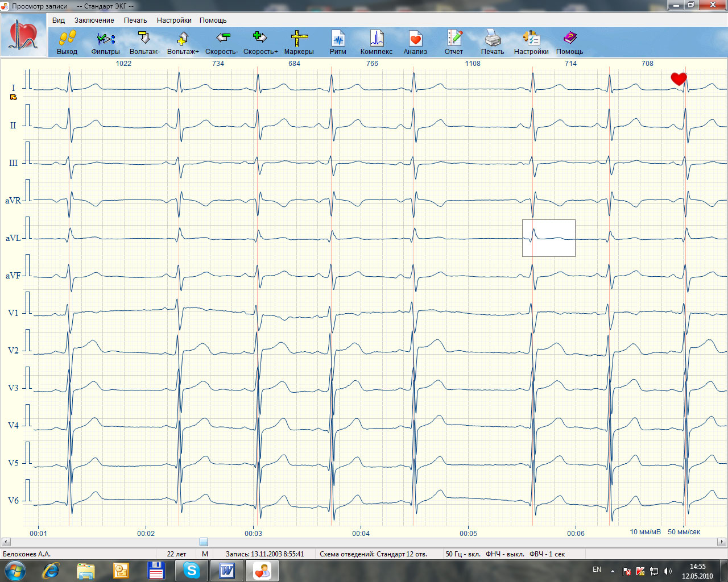Click the Выход (Exit) footprints icon
The height and width of the screenshot is (582, 728).
click(x=67, y=39)
